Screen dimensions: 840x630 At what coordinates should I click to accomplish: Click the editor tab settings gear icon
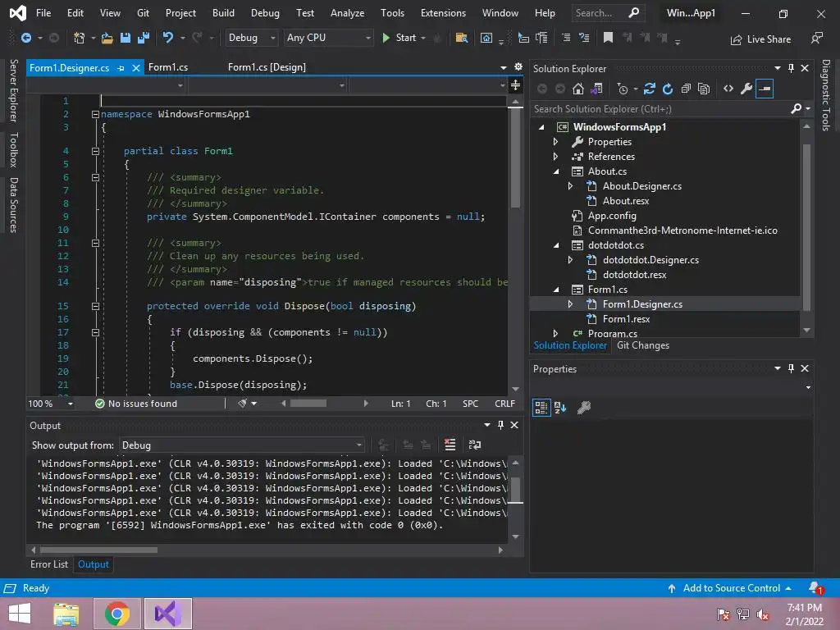click(518, 67)
